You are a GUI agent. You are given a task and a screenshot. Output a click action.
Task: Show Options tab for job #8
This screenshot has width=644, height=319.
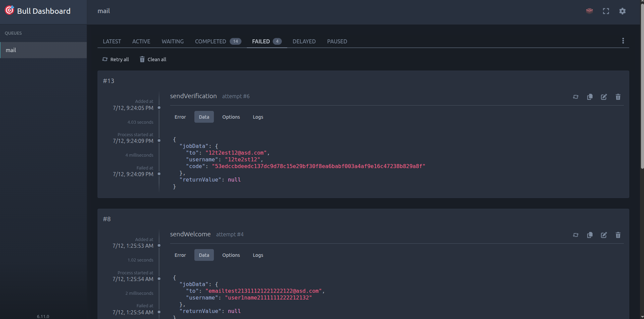tap(231, 255)
